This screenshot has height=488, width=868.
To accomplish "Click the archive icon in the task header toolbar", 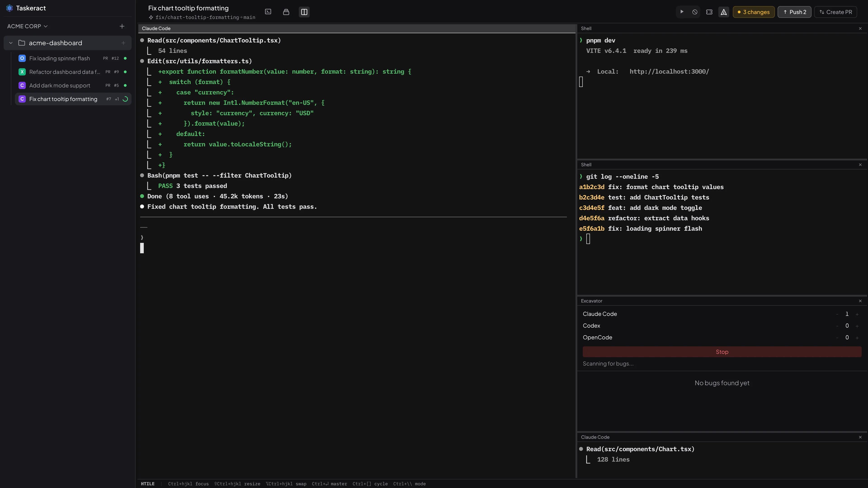I will click(286, 12).
